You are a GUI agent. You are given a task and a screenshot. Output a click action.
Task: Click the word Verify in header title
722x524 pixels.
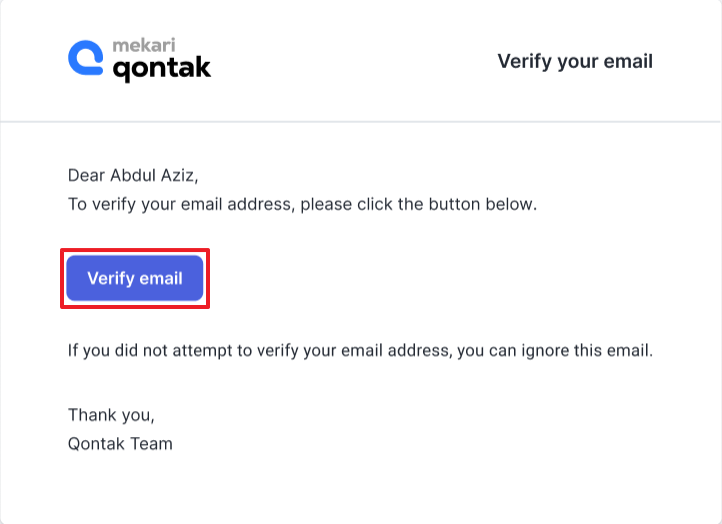coord(524,62)
